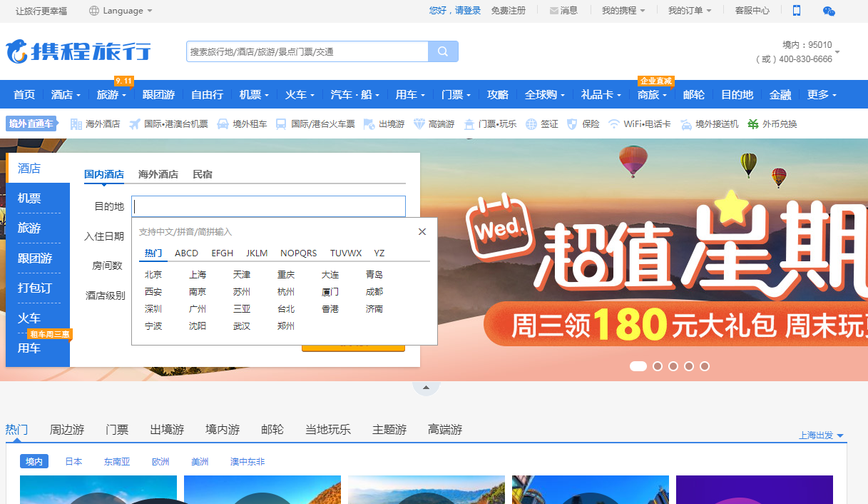
Task: Select 机票 in left sidebar
Action: (29, 198)
